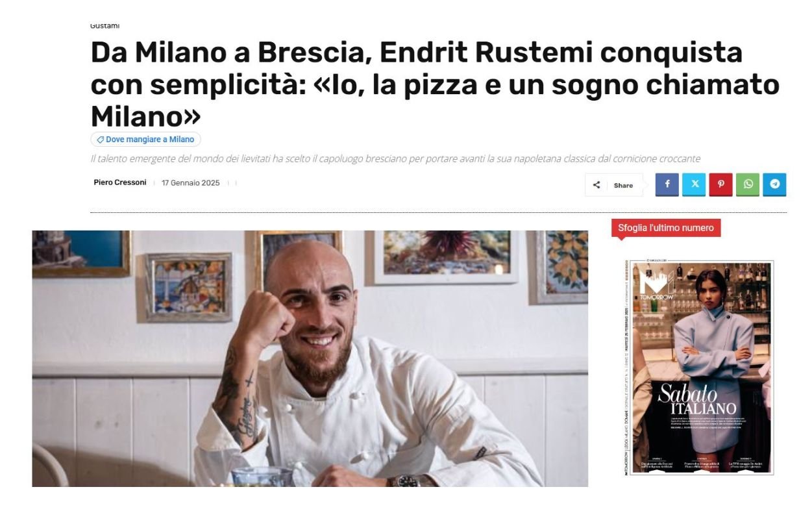Click the main photo of the chef
The height and width of the screenshot is (511, 812).
pyautogui.click(x=310, y=358)
